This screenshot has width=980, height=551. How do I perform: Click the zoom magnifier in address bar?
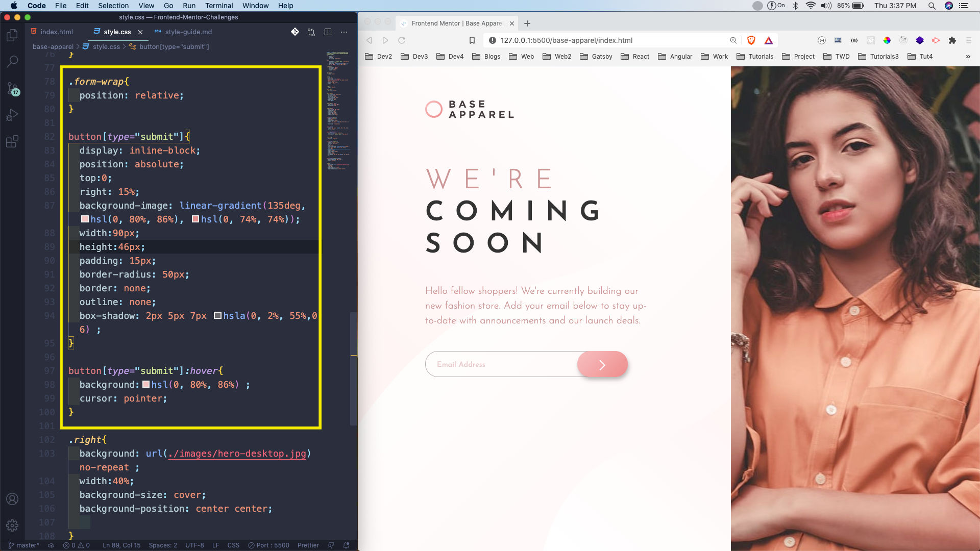click(x=733, y=40)
